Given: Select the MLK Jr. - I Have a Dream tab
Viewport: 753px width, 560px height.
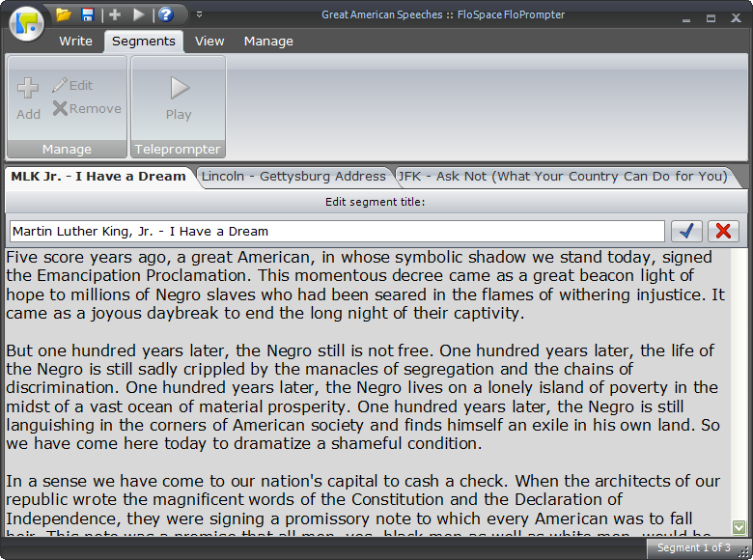Looking at the screenshot, I should [98, 177].
